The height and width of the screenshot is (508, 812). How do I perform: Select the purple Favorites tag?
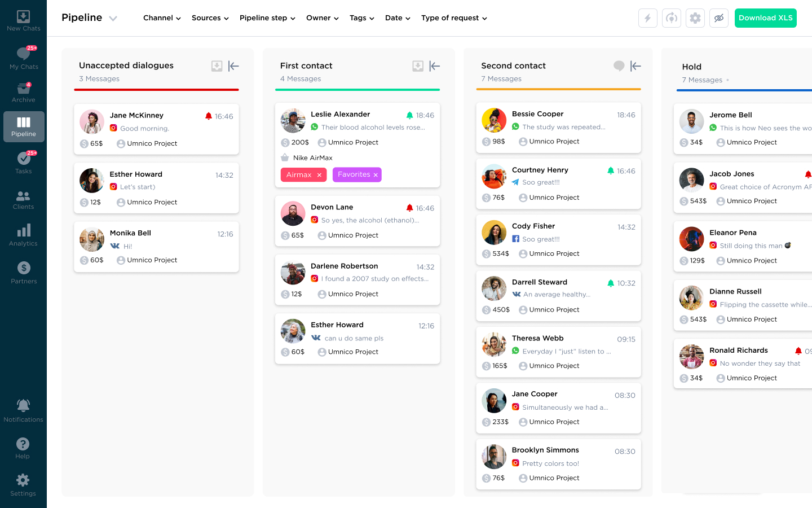(x=354, y=174)
